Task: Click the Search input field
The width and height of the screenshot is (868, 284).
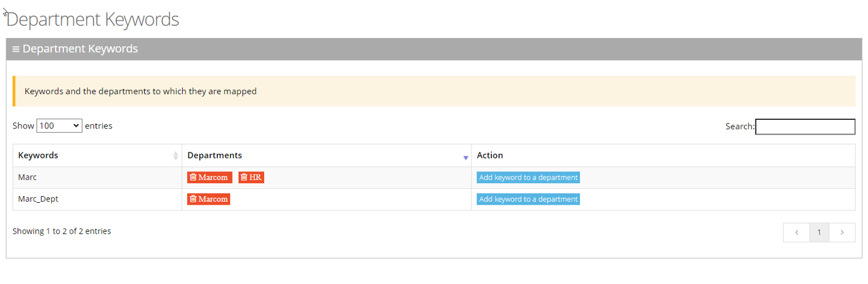Action: [x=805, y=127]
